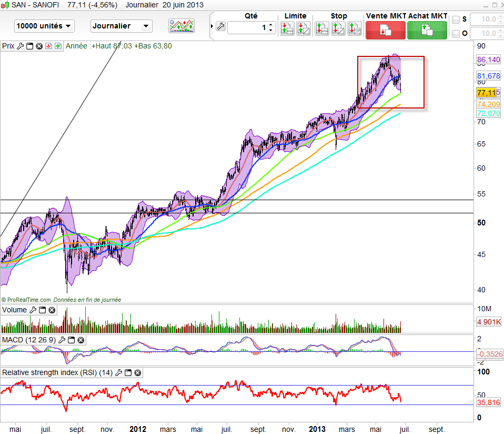
Task: Click the Prix panel wrench settings icon
Action: [20, 46]
